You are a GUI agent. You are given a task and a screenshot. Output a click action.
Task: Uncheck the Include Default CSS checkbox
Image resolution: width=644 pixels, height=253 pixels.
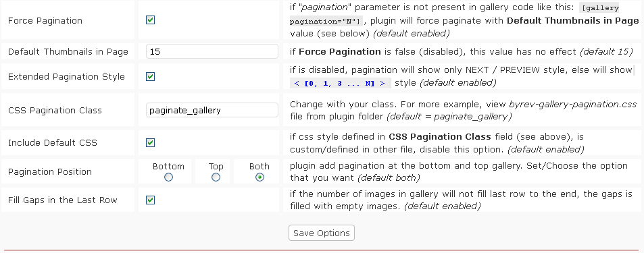coord(150,143)
